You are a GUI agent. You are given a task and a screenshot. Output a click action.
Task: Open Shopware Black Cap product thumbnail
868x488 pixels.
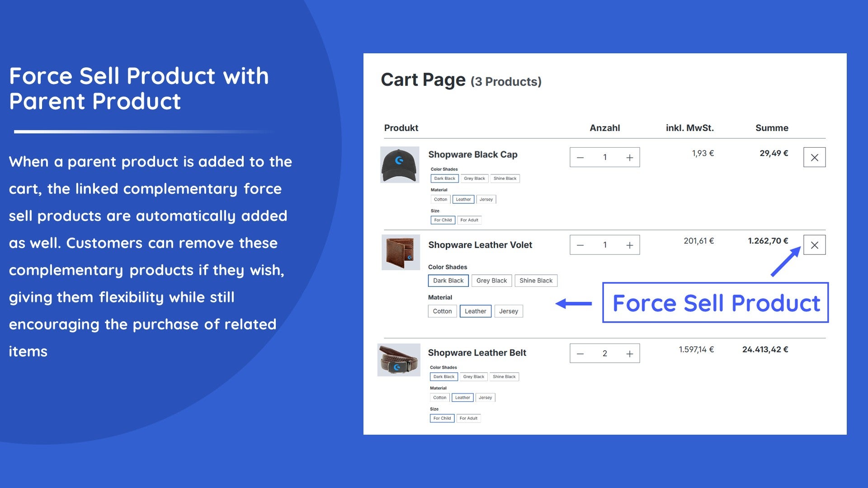[400, 164]
